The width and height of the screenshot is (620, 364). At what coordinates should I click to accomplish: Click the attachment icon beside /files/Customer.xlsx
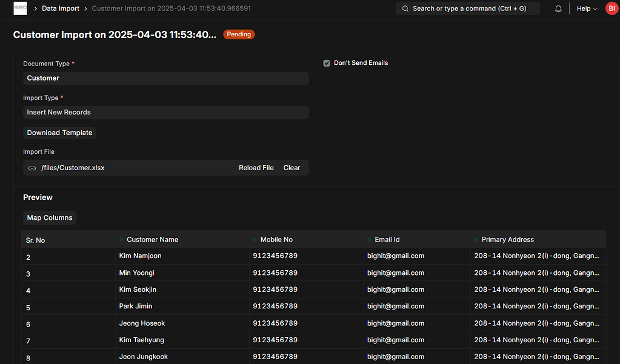click(32, 168)
